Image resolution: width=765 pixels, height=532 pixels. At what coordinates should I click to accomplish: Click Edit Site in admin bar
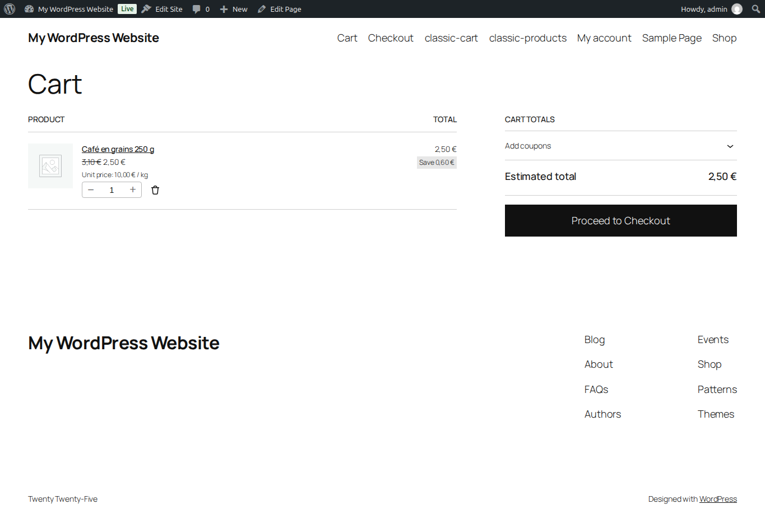(162, 9)
